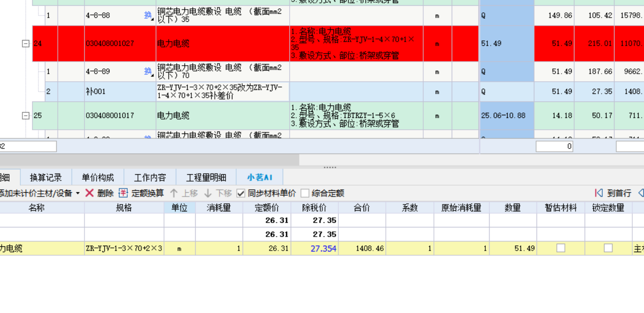644x313 pixels.
Task: Click the horizontal scrollbar thumb
Action: click(x=150, y=160)
